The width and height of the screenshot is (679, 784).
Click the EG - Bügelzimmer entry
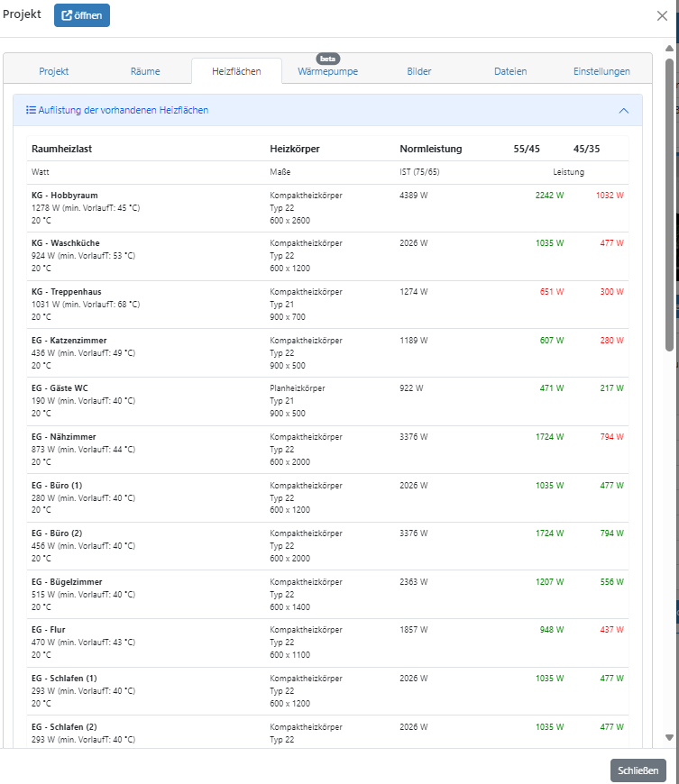click(67, 582)
